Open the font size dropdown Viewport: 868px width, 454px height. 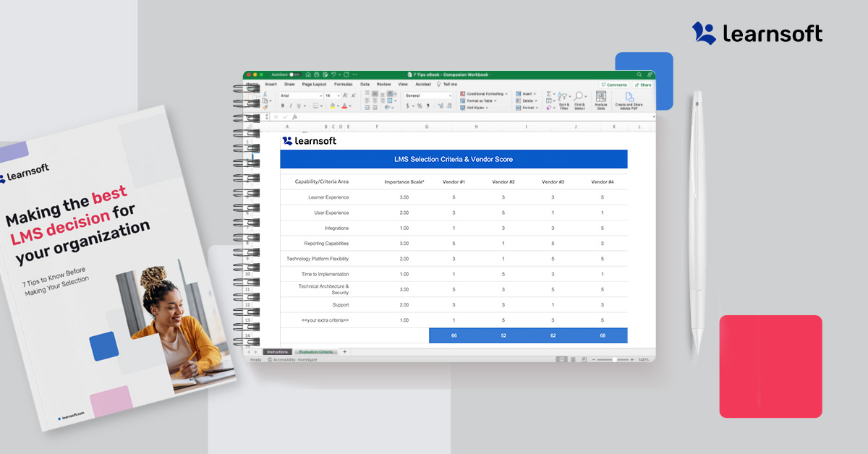pos(338,95)
